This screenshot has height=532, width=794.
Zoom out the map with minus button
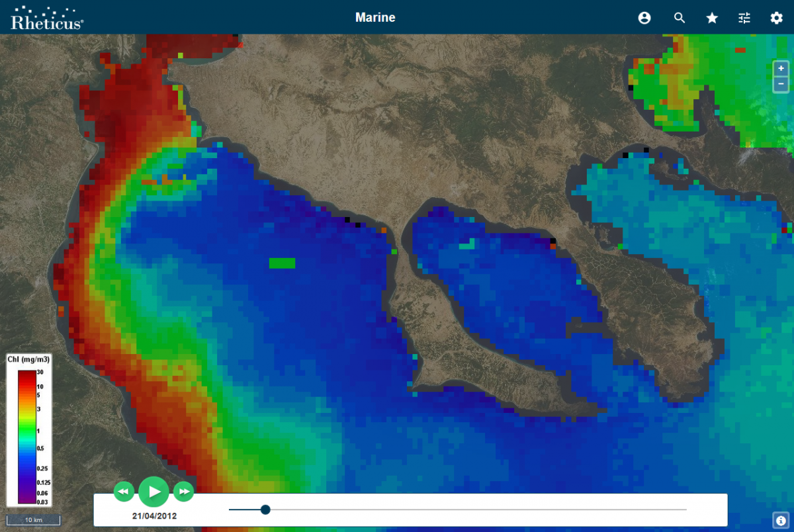point(781,84)
